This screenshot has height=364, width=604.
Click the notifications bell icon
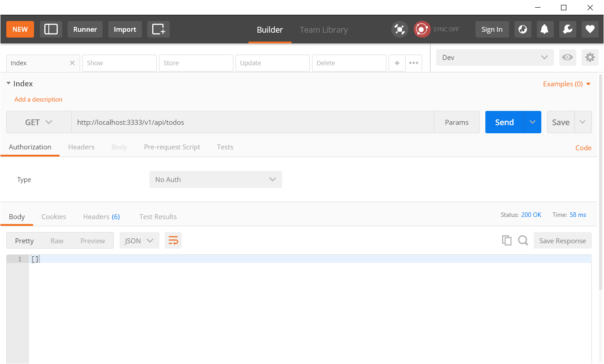click(x=545, y=29)
